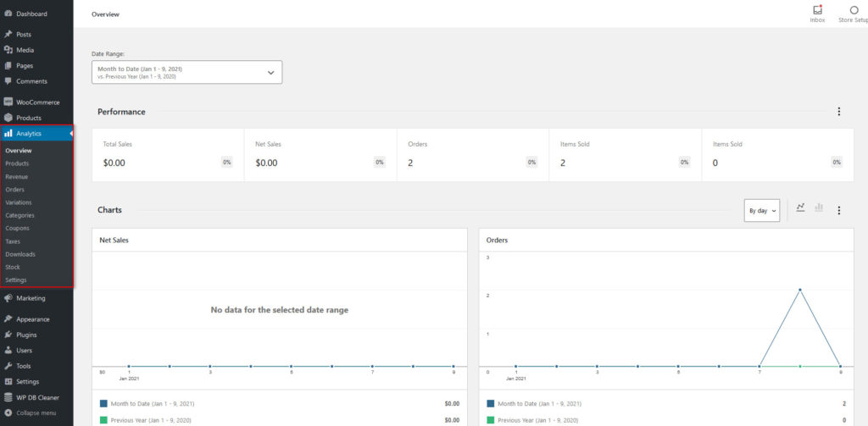Open the Plugins plug icon
The image size is (868, 426).
pos(8,335)
